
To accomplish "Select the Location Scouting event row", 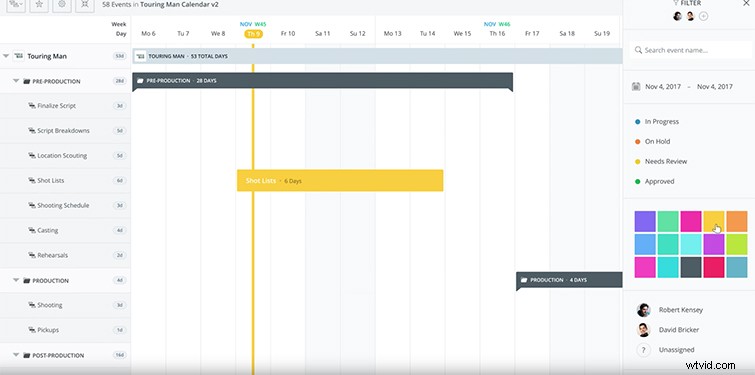I will pos(65,156).
